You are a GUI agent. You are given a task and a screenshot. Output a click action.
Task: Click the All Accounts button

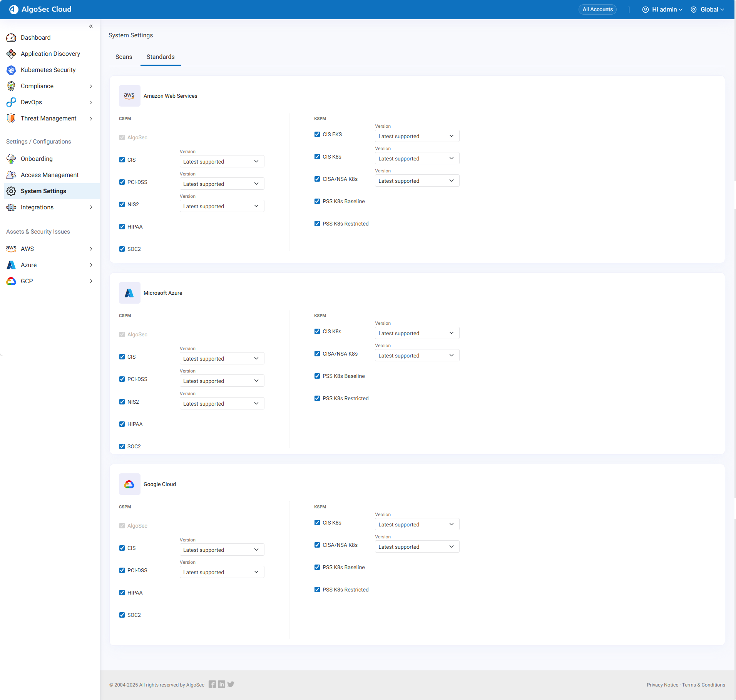pos(597,10)
